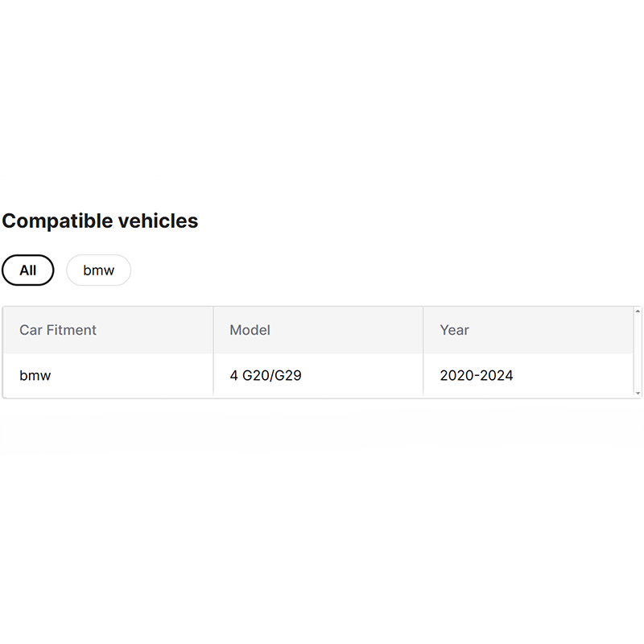
Task: Filter compatible vehicles by bmw
Action: coord(98,270)
